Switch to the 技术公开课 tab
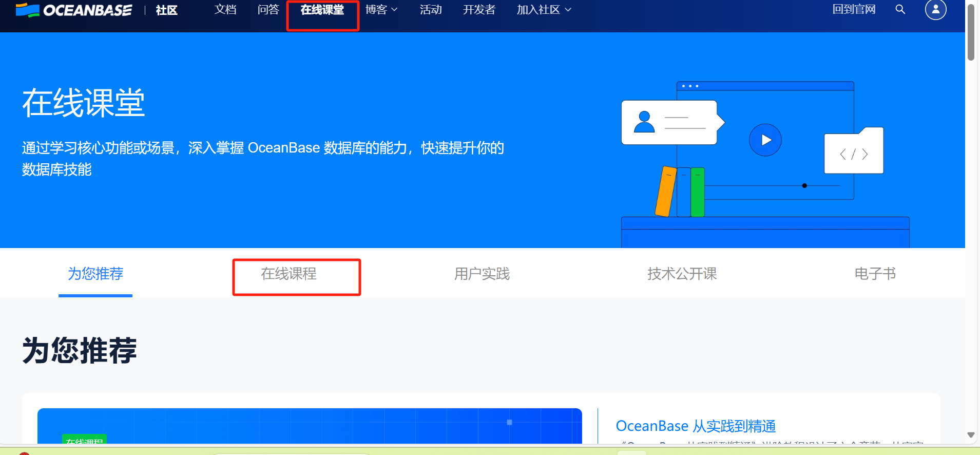This screenshot has width=980, height=455. (682, 274)
